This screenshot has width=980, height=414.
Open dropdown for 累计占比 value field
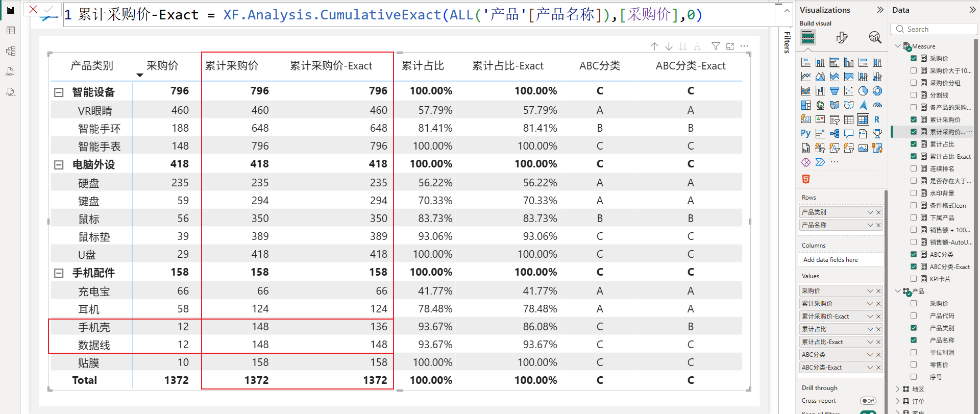870,329
